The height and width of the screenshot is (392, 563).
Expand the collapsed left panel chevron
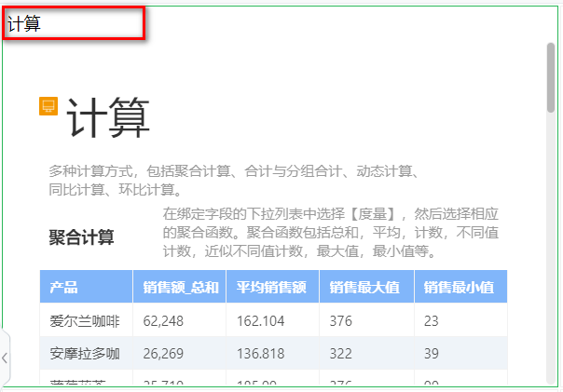click(x=5, y=358)
